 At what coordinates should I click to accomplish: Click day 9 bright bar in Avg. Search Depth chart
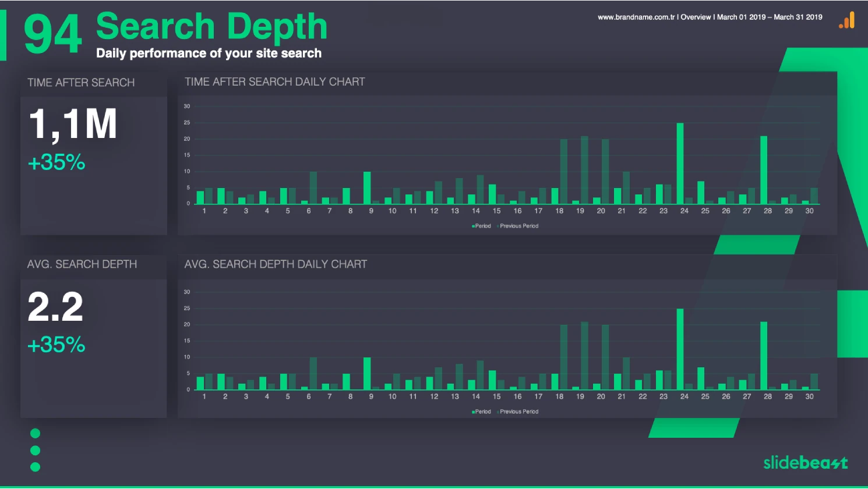[x=367, y=374]
